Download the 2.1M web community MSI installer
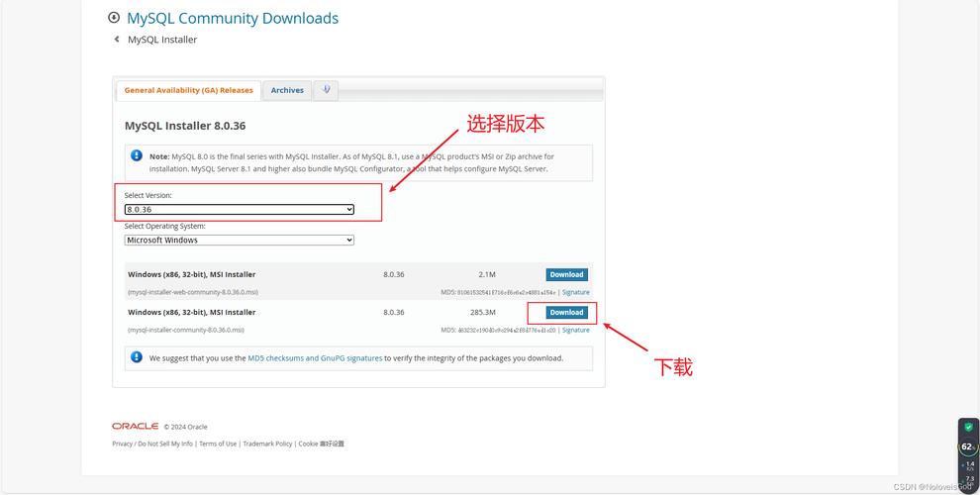980x495 pixels. pyautogui.click(x=567, y=274)
